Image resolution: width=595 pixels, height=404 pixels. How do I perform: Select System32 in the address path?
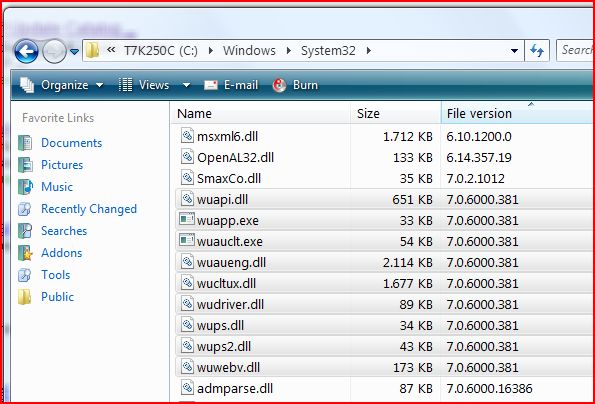pyautogui.click(x=328, y=50)
